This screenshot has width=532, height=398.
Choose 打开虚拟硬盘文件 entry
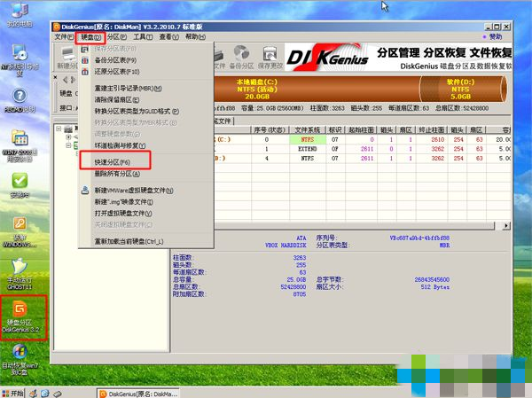coord(123,214)
